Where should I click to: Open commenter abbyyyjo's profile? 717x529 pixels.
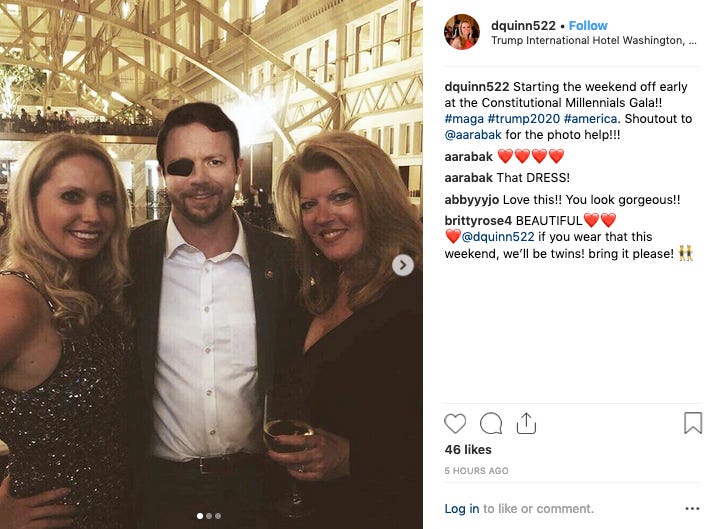471,200
